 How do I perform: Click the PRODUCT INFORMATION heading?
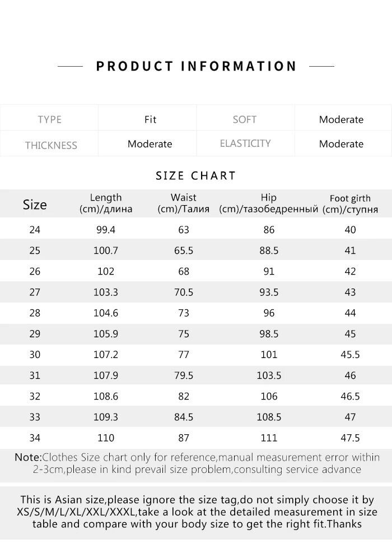click(x=196, y=66)
